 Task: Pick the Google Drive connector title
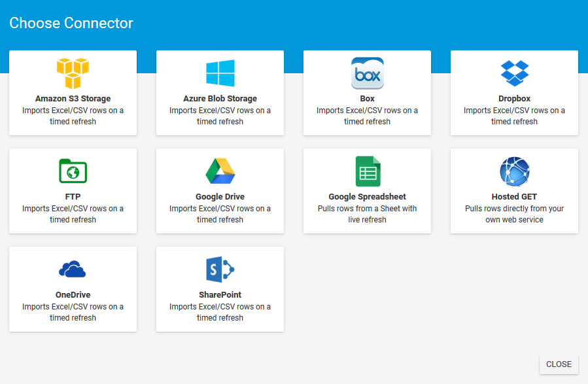pos(220,196)
